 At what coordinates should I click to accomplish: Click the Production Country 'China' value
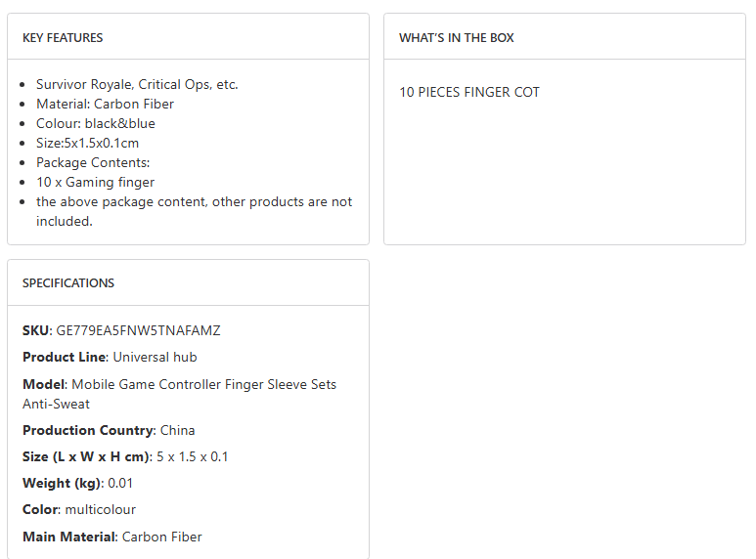coord(177,431)
